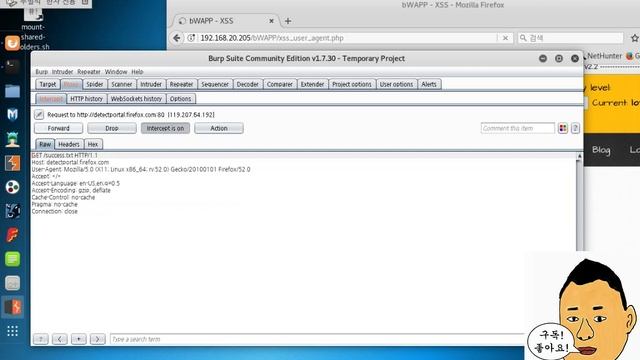
Task: Open the Action menu button
Action: pyautogui.click(x=219, y=128)
